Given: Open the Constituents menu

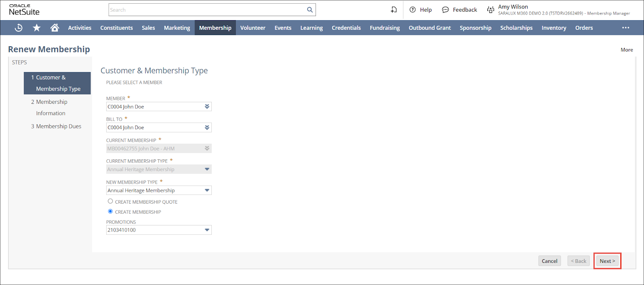Looking at the screenshot, I should click(116, 28).
